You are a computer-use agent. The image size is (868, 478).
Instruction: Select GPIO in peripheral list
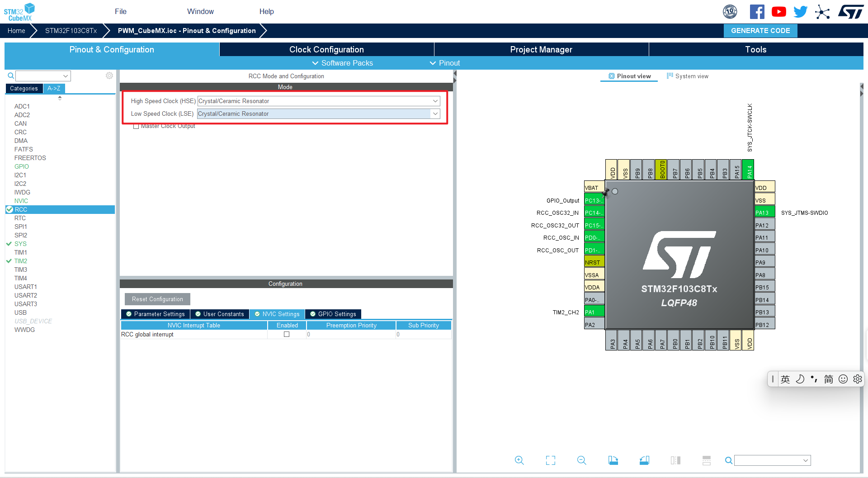pyautogui.click(x=21, y=166)
